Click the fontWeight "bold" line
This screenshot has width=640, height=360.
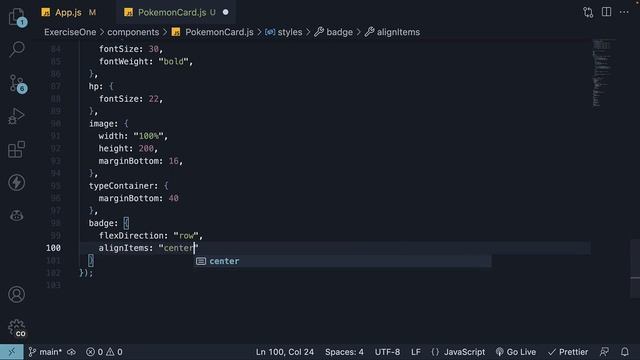[x=146, y=62]
